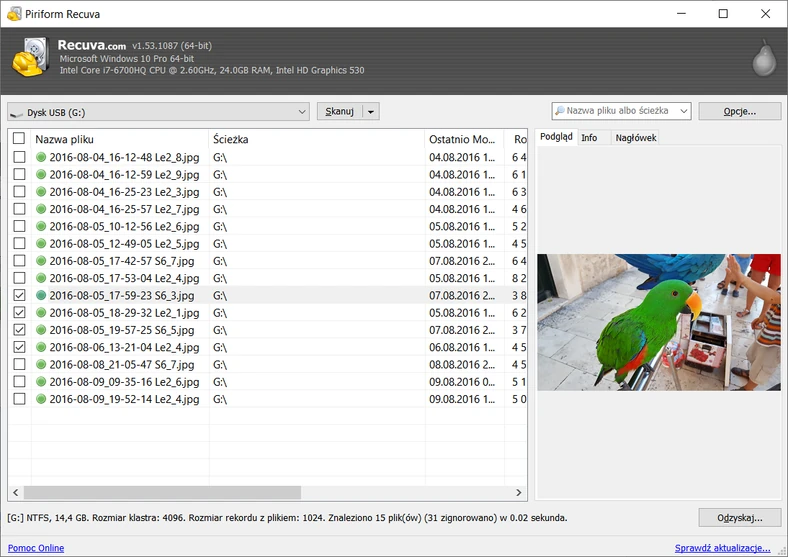Screen dimensions: 788x557
Task: Click the G:\ path of 2016-08-09_09-35-16 Le2_6.jpg
Action: [x=220, y=382]
